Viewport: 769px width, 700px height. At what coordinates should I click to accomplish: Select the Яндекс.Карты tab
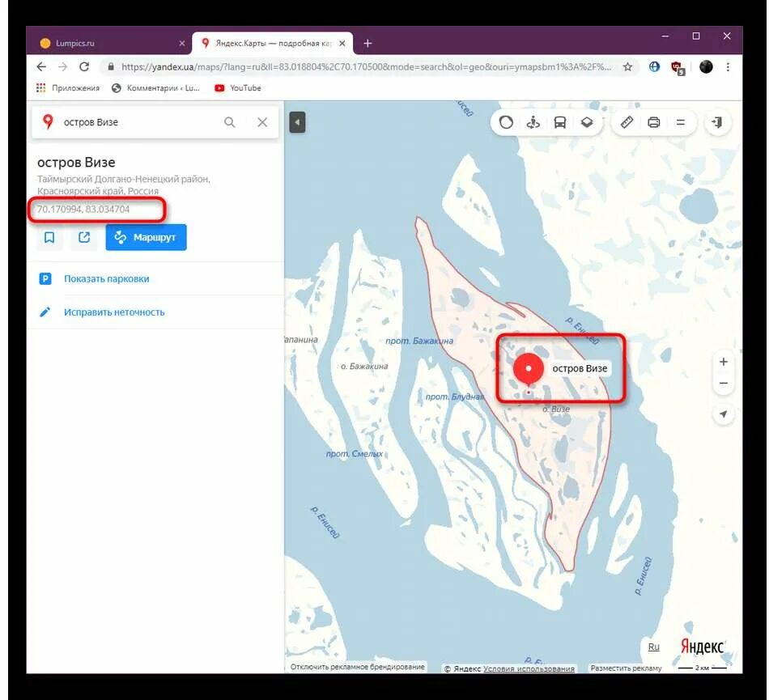[x=273, y=43]
